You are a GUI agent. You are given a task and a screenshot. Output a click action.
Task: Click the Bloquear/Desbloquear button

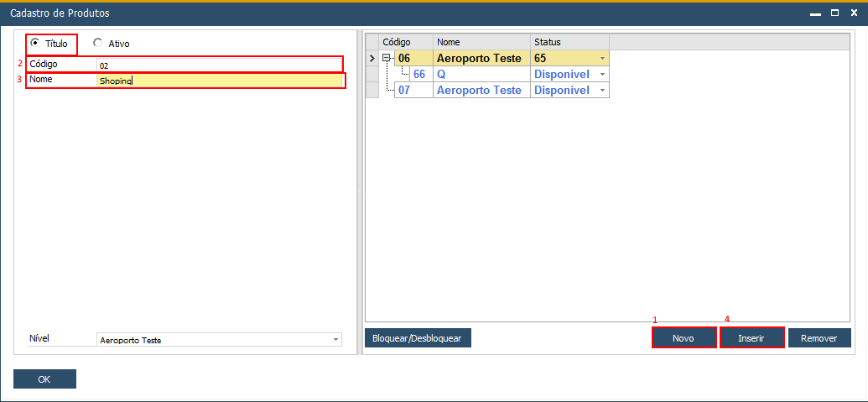418,337
